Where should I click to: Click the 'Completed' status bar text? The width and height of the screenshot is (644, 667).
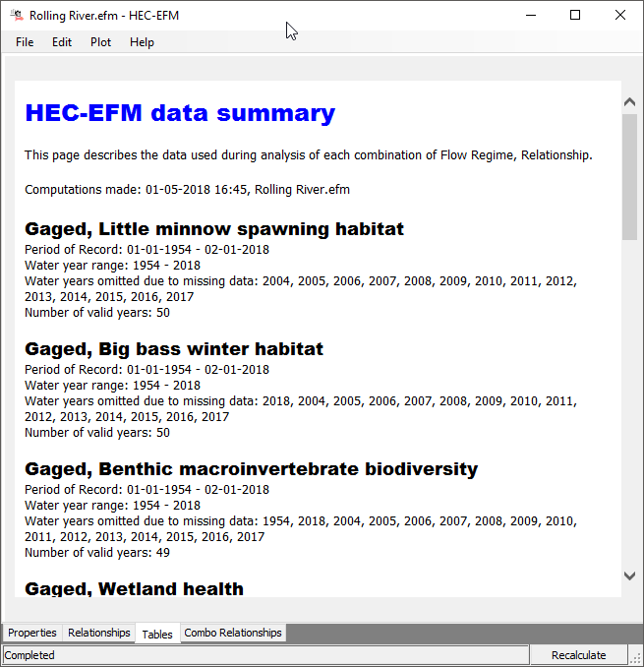click(x=29, y=655)
